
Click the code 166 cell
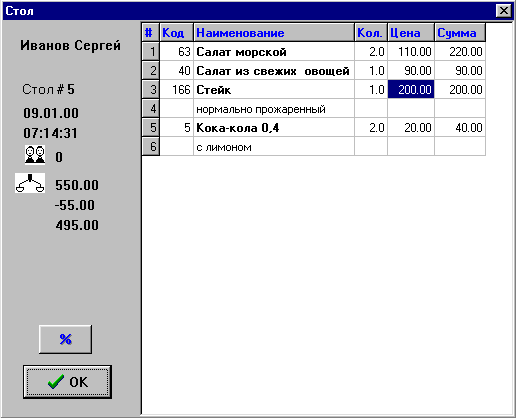pos(177,90)
